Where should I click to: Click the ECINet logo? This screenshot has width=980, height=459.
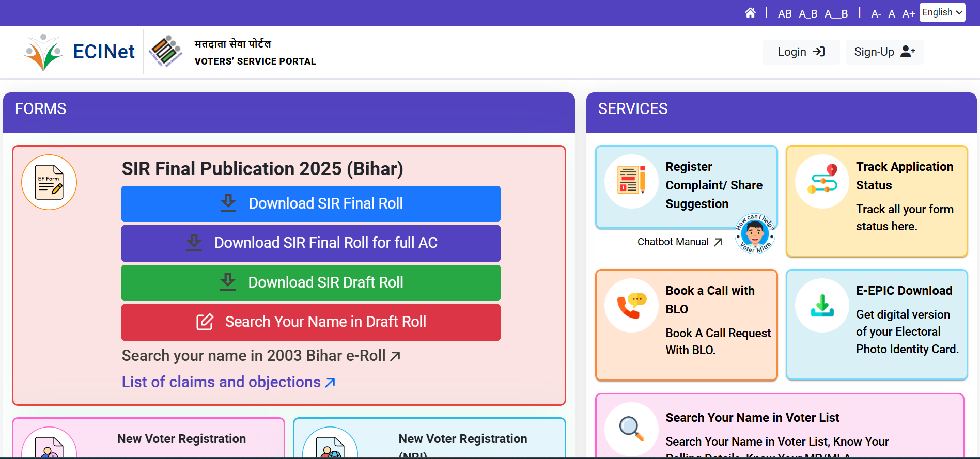pyautogui.click(x=80, y=52)
